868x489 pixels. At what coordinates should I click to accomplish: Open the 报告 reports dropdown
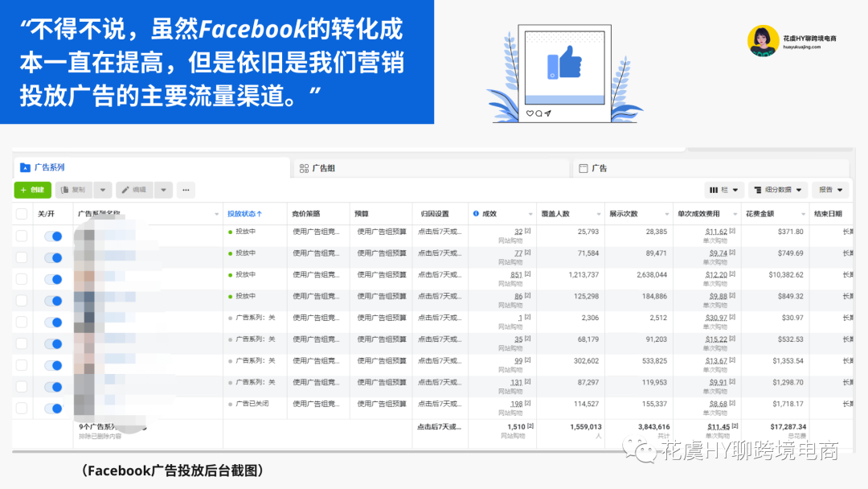[x=831, y=191]
